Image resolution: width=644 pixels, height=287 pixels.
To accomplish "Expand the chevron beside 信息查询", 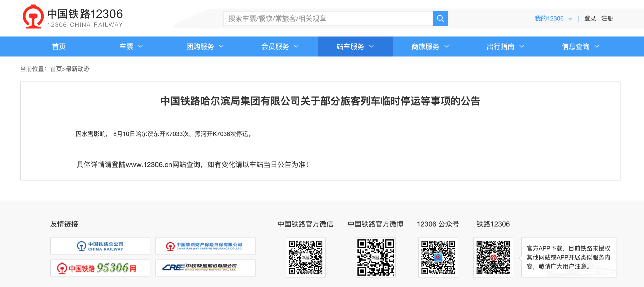I will (597, 46).
